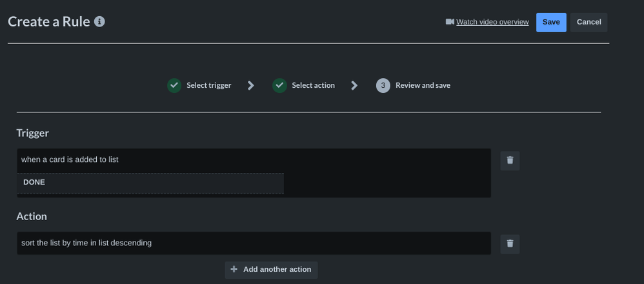This screenshot has width=644, height=284.
Task: Click Add another action
Action: click(277, 269)
